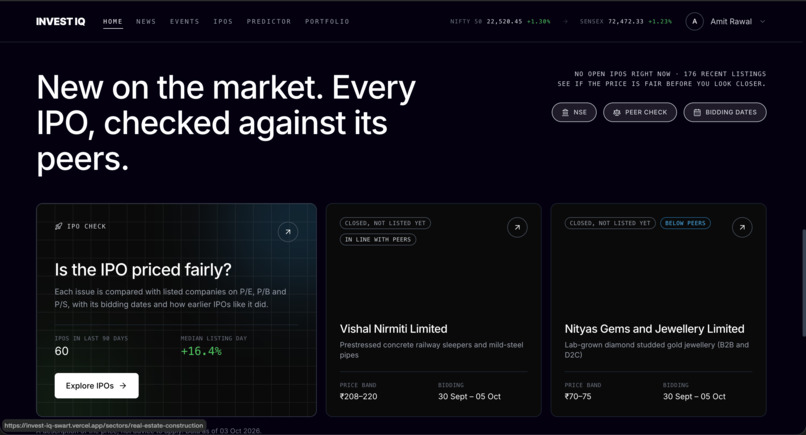This screenshot has height=435, width=806.
Task: Click the Explore IPOs button
Action: 97,386
